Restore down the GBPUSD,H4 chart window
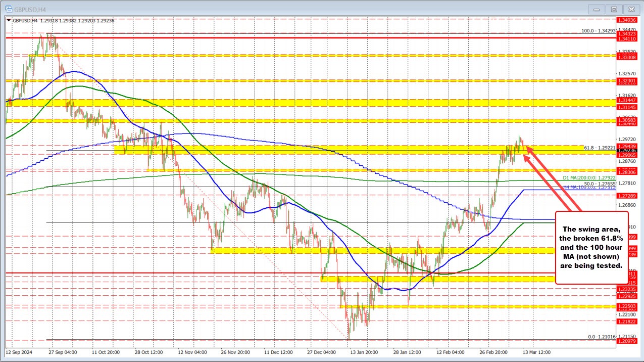This screenshot has width=644, height=362. [x=614, y=9]
